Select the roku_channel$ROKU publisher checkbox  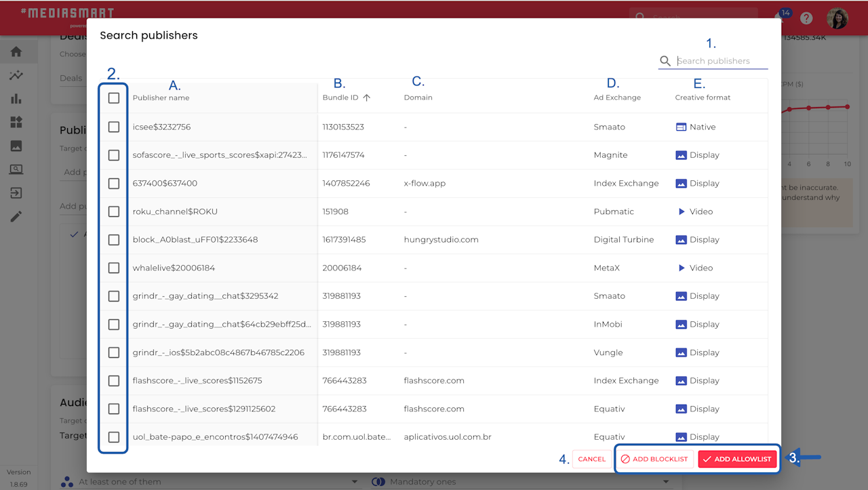pyautogui.click(x=114, y=211)
